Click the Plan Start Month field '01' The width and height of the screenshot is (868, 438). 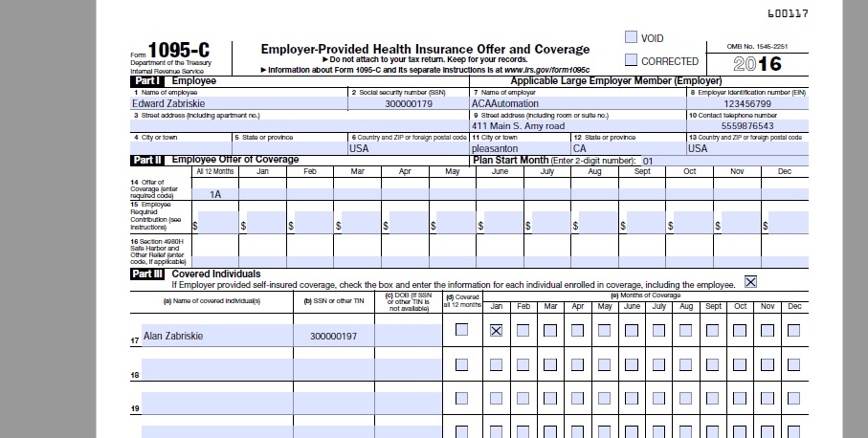[x=724, y=161]
